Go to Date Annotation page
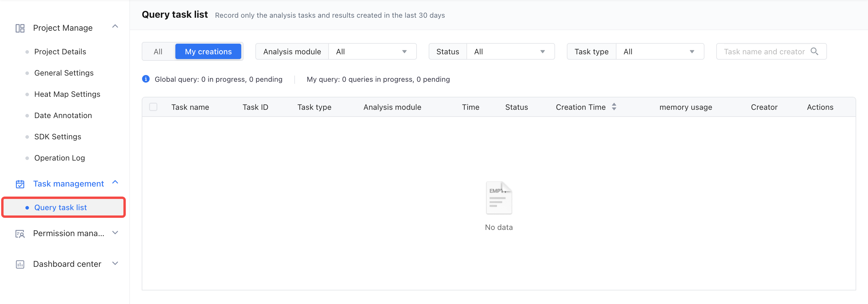The width and height of the screenshot is (868, 304). click(63, 115)
